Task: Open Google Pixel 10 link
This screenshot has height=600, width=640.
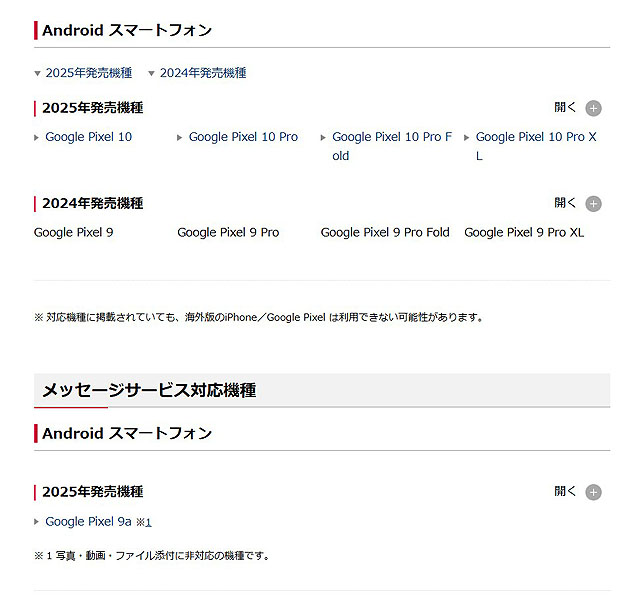Action: tap(88, 137)
